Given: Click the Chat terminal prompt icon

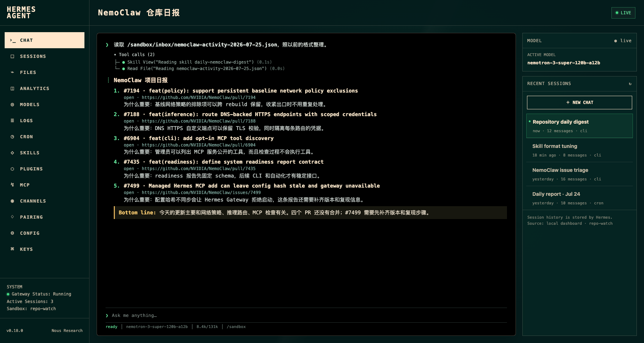Looking at the screenshot, I should (13, 40).
